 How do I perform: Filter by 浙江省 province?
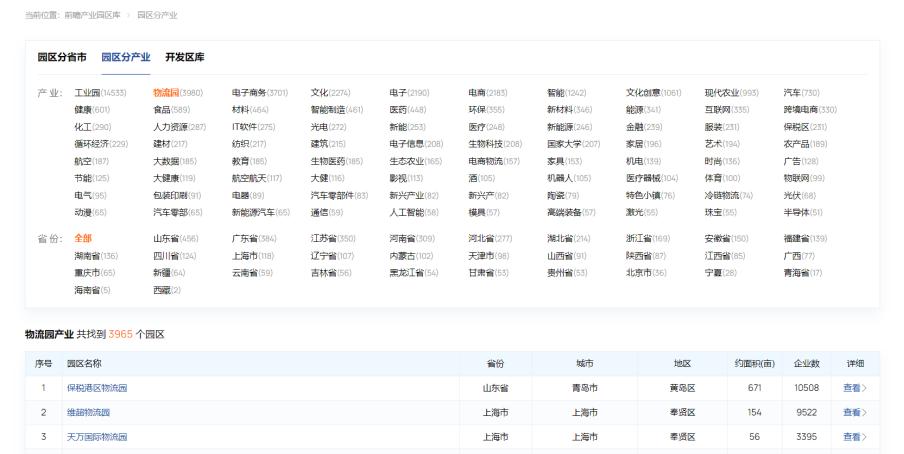(648, 238)
